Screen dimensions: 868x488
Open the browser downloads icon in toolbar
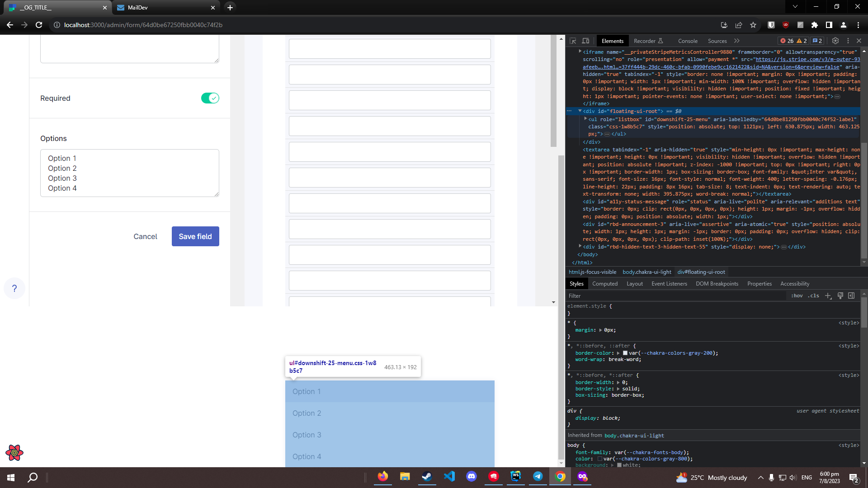coord(724,25)
